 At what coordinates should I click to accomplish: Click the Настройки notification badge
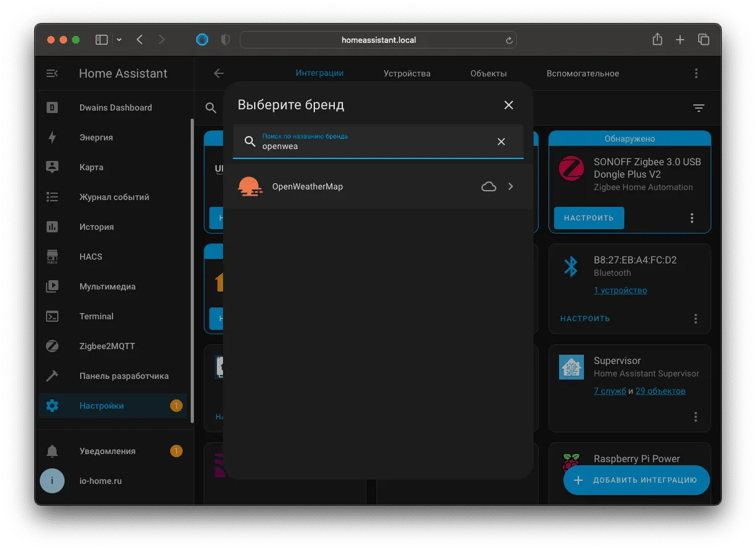pyautogui.click(x=176, y=406)
